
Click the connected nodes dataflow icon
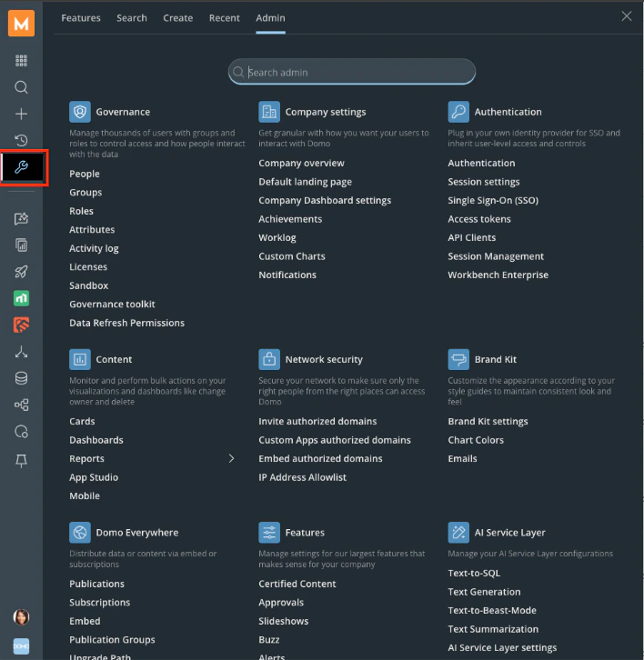(21, 405)
